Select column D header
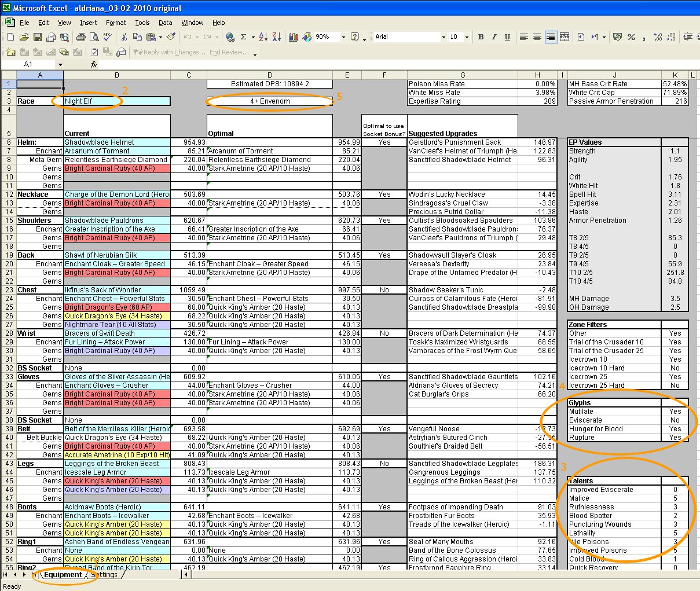Viewport: 700px width, 591px height. point(270,75)
